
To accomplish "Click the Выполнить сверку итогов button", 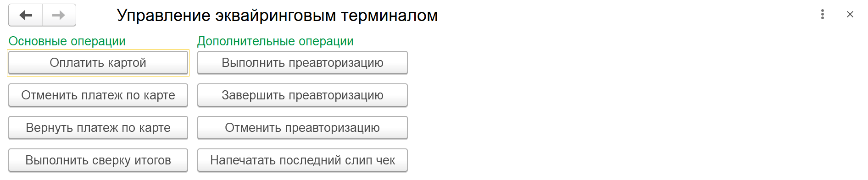I will (x=98, y=160).
